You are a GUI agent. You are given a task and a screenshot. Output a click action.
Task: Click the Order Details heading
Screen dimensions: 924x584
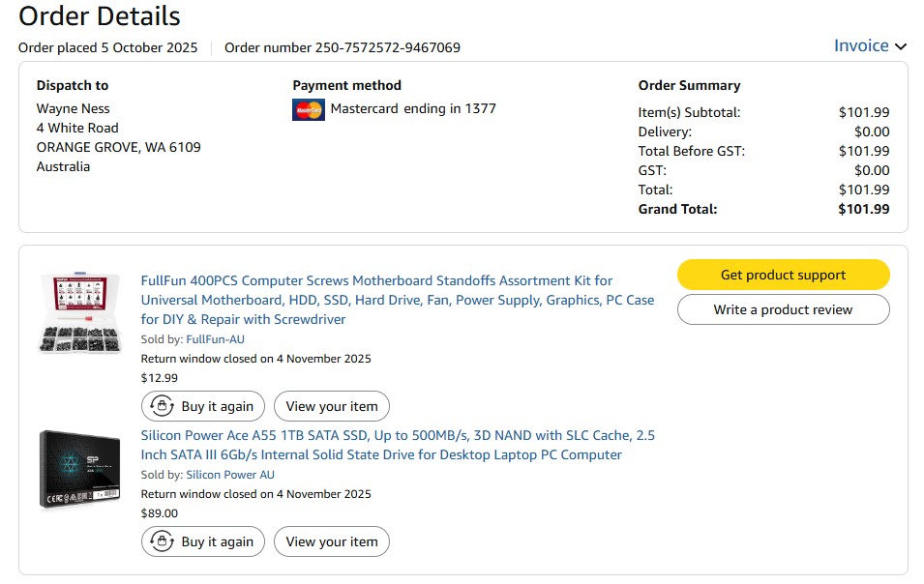[x=100, y=16]
